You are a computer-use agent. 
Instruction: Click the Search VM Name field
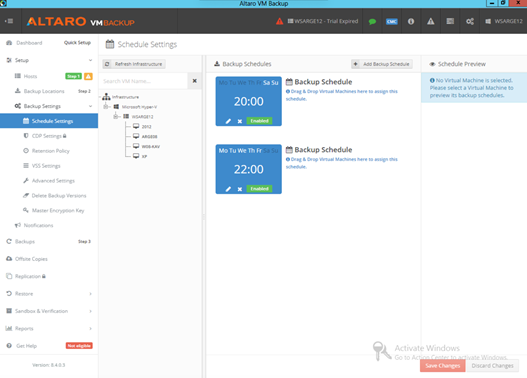(x=144, y=81)
